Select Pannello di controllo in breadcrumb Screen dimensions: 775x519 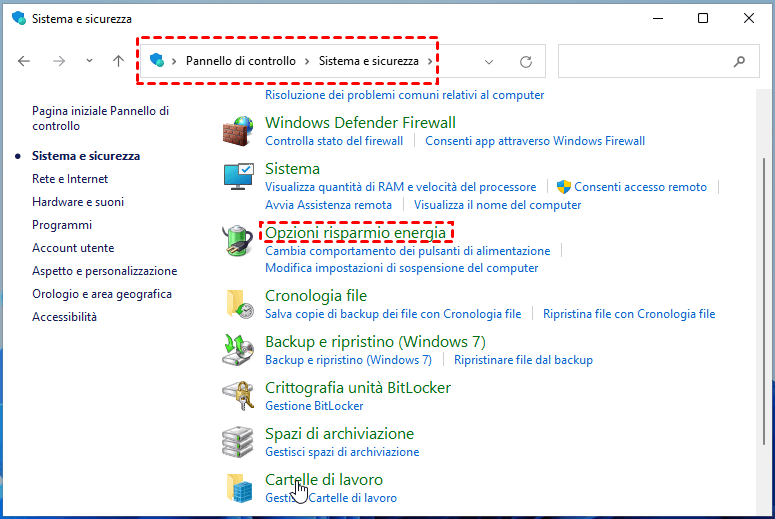[x=241, y=61]
